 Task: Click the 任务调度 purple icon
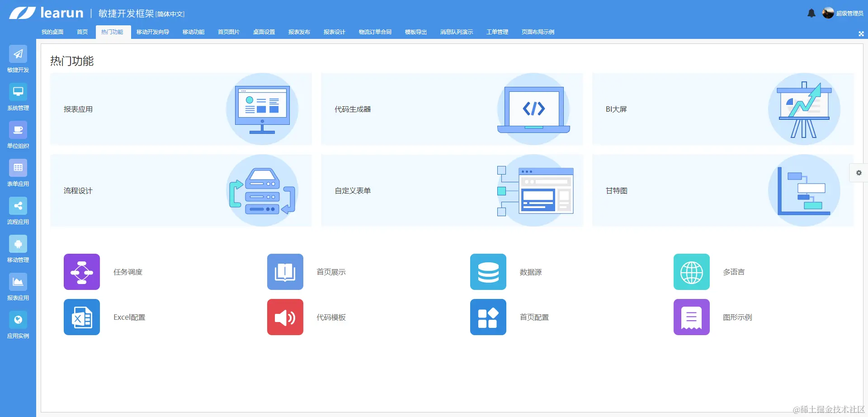click(x=82, y=272)
